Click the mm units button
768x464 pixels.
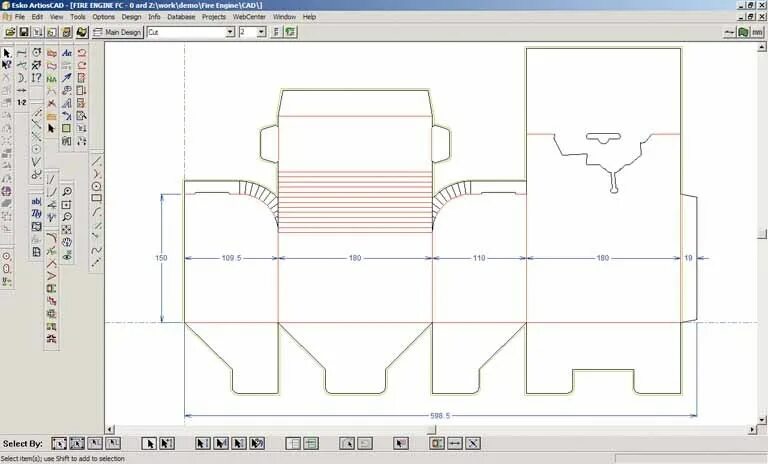coord(757,32)
